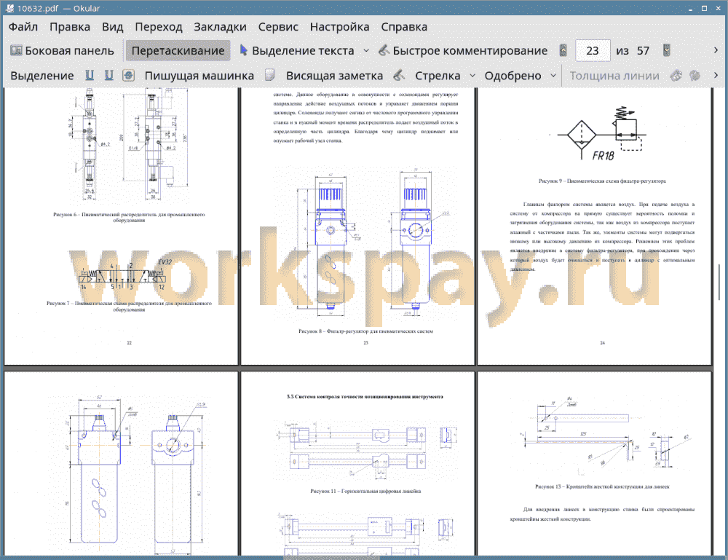Open the Справка menu
This screenshot has height=560, width=728.
click(404, 27)
